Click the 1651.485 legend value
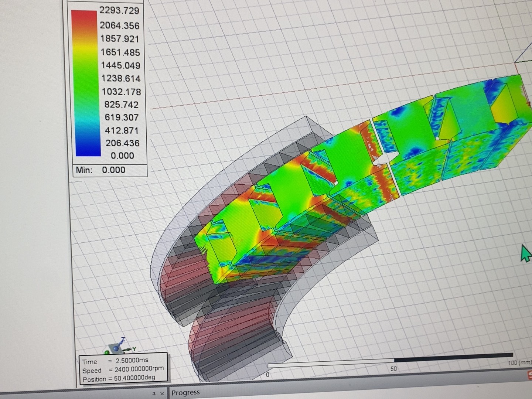The height and width of the screenshot is (399, 532). (120, 52)
